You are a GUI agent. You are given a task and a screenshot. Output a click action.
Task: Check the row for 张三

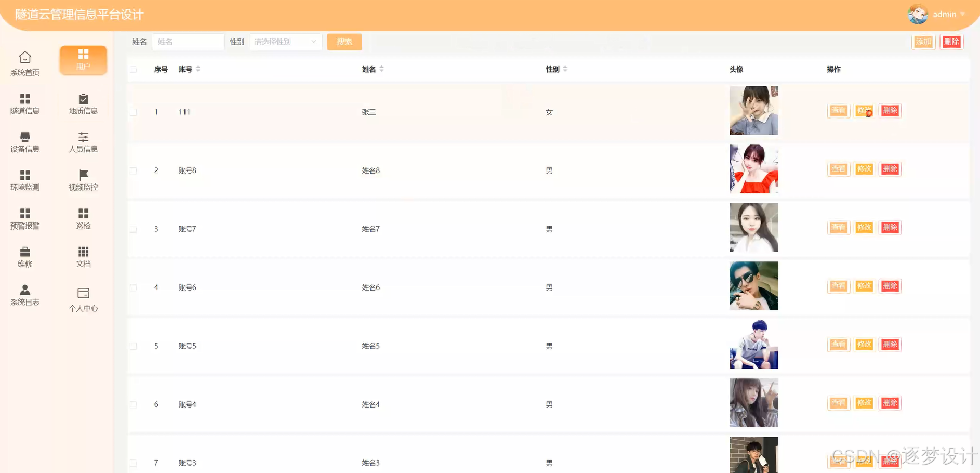(x=134, y=112)
